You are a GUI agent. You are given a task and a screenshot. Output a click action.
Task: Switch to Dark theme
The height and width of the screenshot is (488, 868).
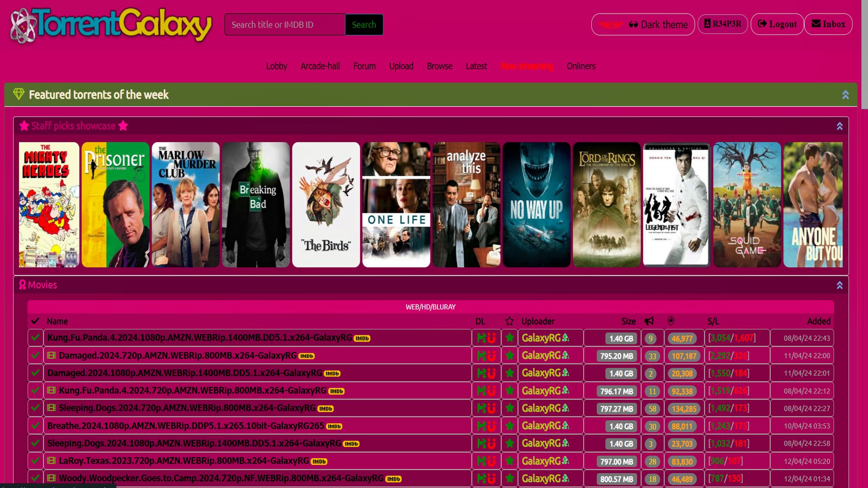tap(643, 24)
